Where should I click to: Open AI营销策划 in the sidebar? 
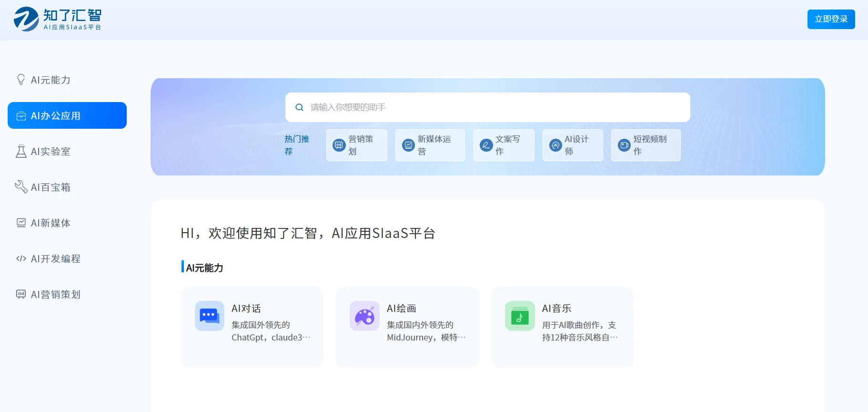tap(67, 294)
